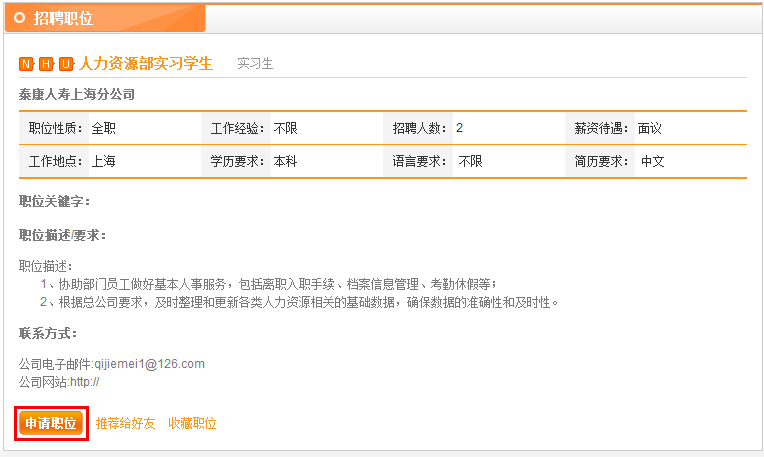Screen dimensions: 764x457
Task: Click the 简历要求 value 中文
Action: 653,161
